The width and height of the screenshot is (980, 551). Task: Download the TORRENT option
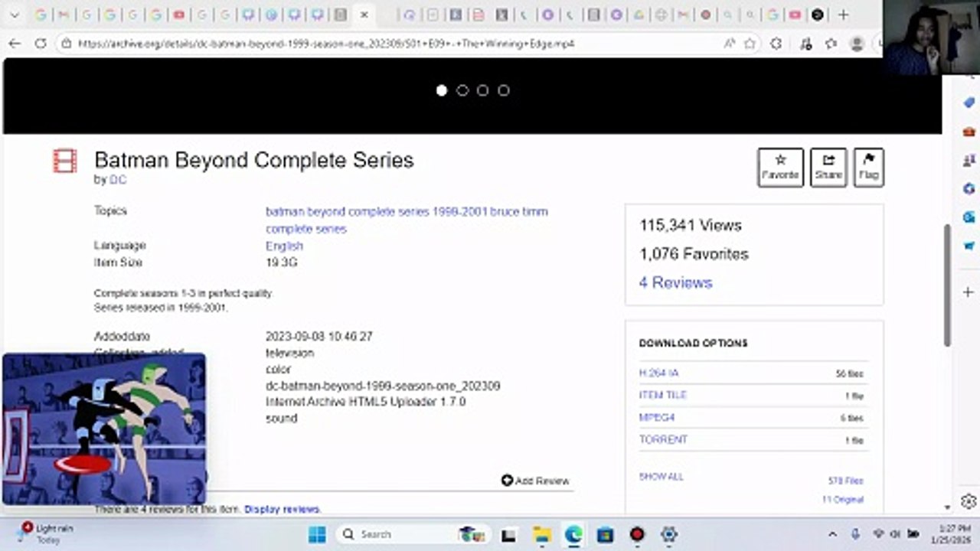point(663,440)
